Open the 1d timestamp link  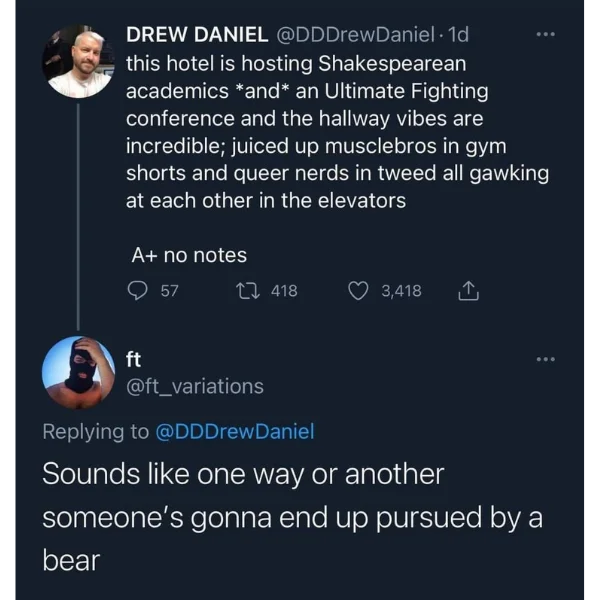point(458,34)
